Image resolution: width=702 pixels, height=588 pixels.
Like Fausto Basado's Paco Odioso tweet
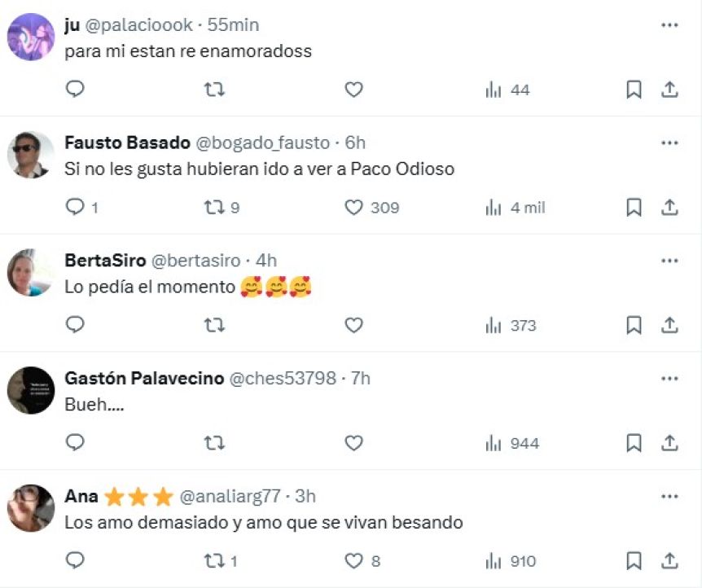[x=353, y=208]
